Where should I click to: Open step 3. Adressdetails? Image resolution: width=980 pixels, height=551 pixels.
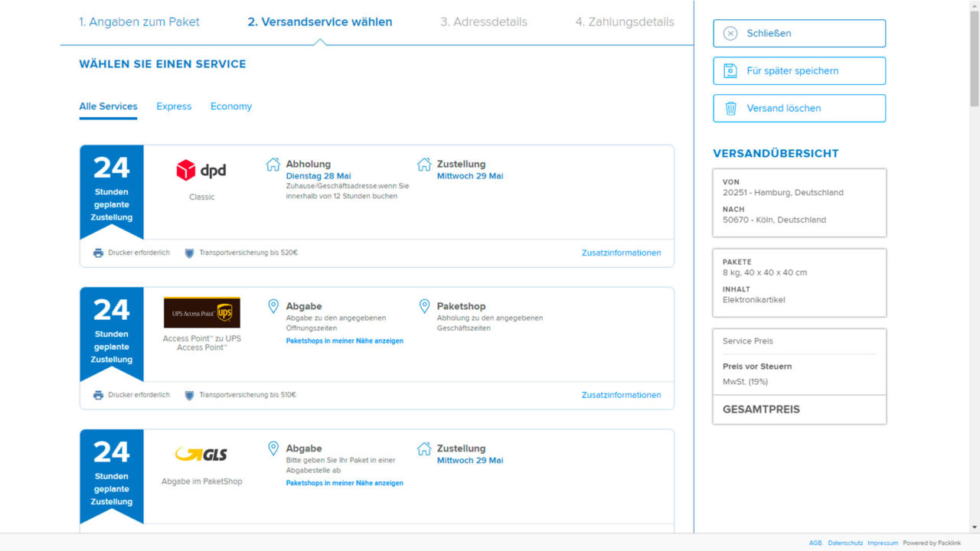tap(484, 21)
